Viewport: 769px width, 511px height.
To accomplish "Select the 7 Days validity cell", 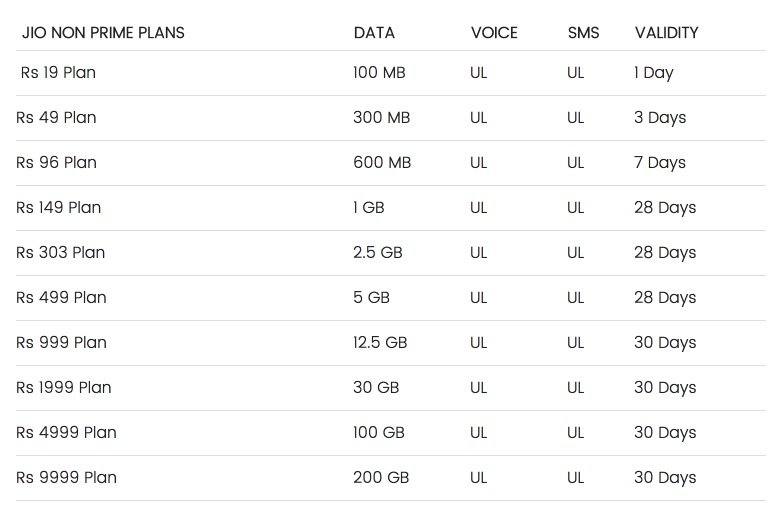I will tap(660, 163).
